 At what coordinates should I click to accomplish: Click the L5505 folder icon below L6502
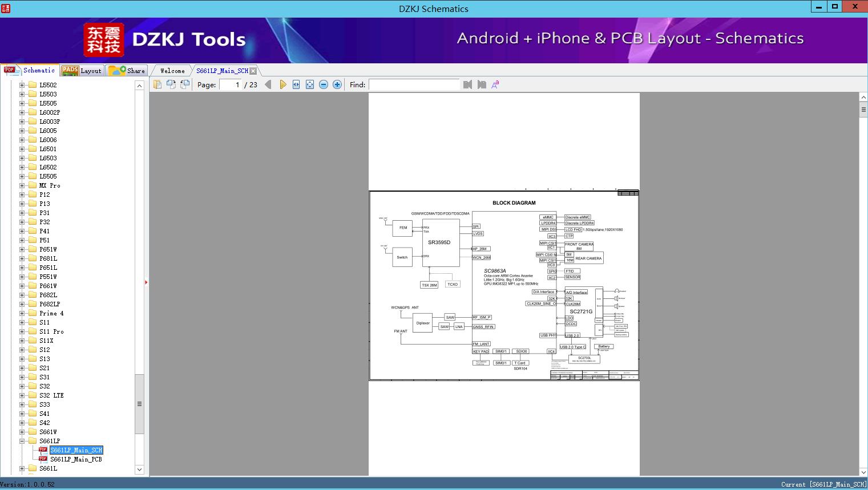33,176
